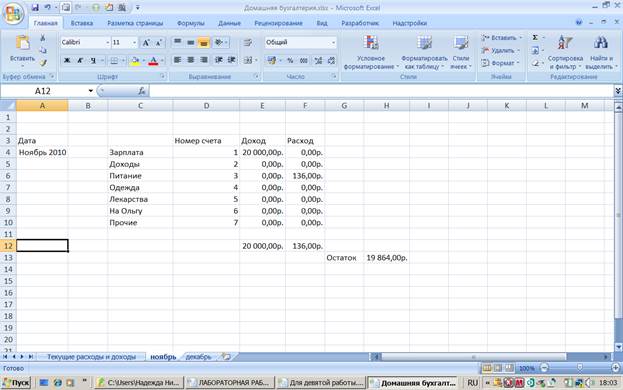
Task: Apply red font color to text
Action: pyautogui.click(x=153, y=60)
